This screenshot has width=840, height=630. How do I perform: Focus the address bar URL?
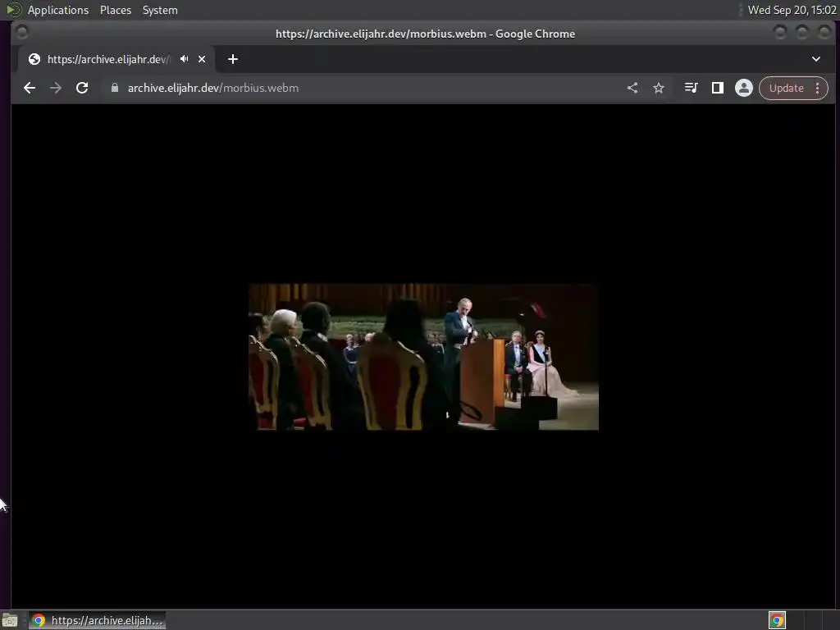pos(212,88)
